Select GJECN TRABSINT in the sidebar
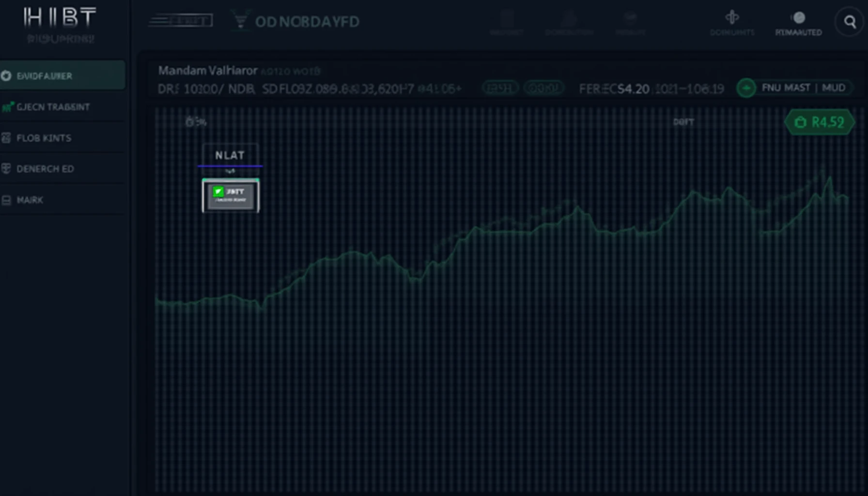This screenshot has height=496, width=868. click(x=62, y=107)
